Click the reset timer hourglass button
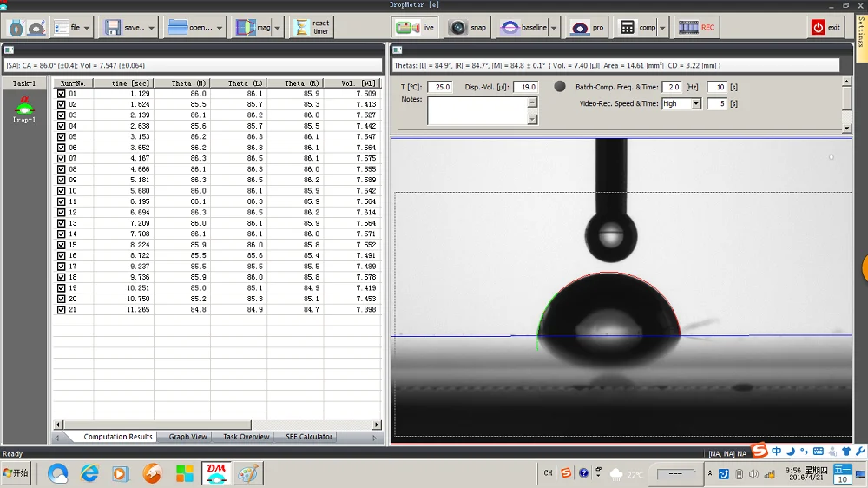The width and height of the screenshot is (868, 488). [x=311, y=28]
